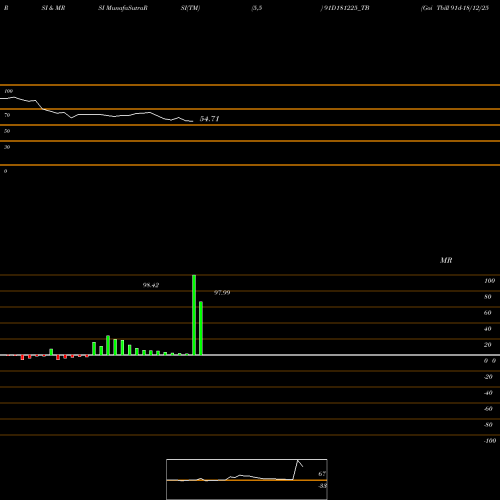This screenshot has height=500, width=500.
Task: Click the MR label above the histogram axis
Action: 446,260
